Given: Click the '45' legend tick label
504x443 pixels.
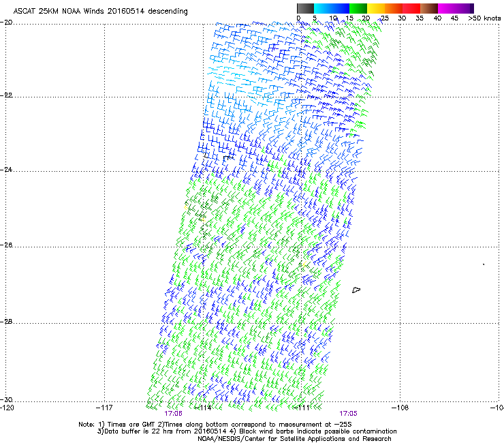Looking at the screenshot, I should point(454,18).
